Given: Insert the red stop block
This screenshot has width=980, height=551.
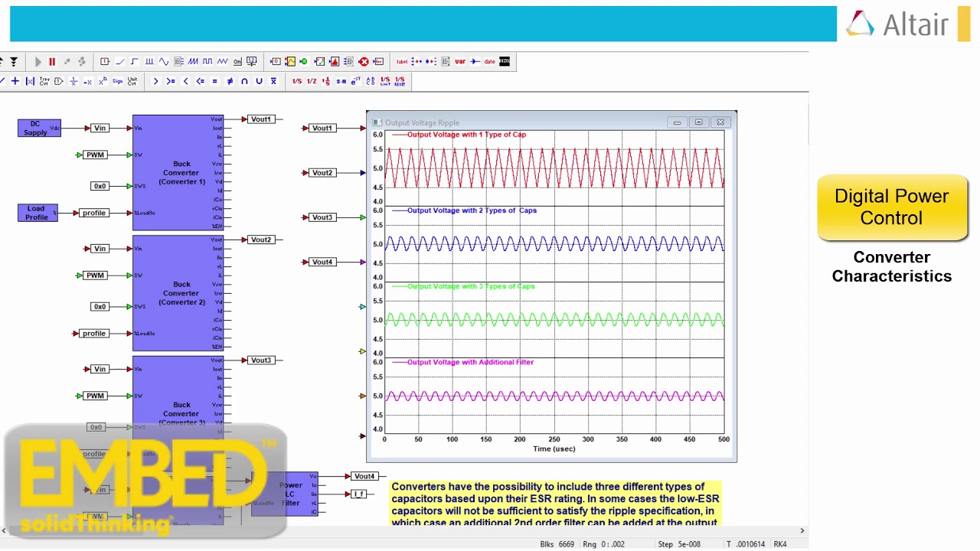Looking at the screenshot, I should click(364, 61).
